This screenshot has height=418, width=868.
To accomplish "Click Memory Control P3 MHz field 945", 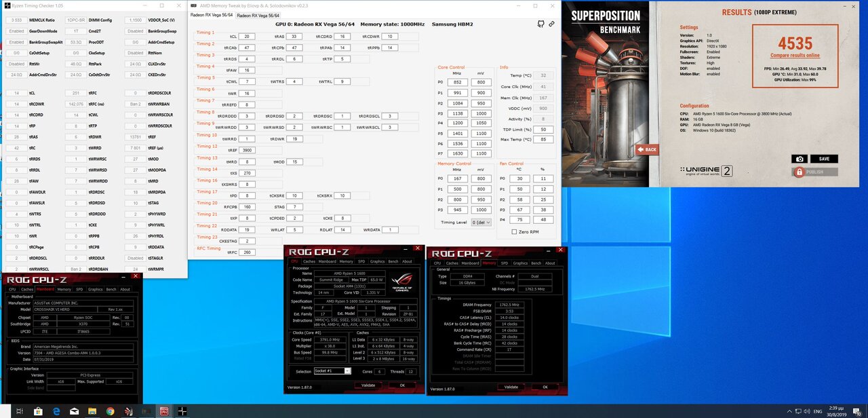I will point(458,210).
